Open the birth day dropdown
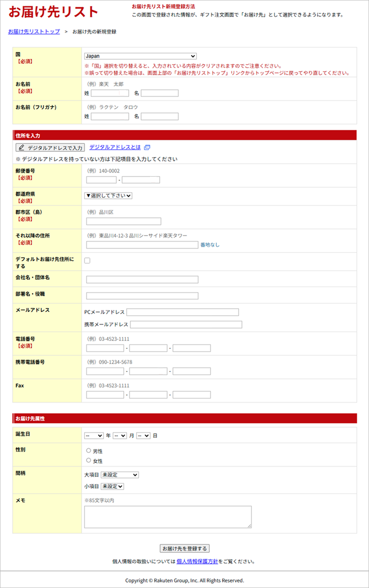 coord(143,435)
